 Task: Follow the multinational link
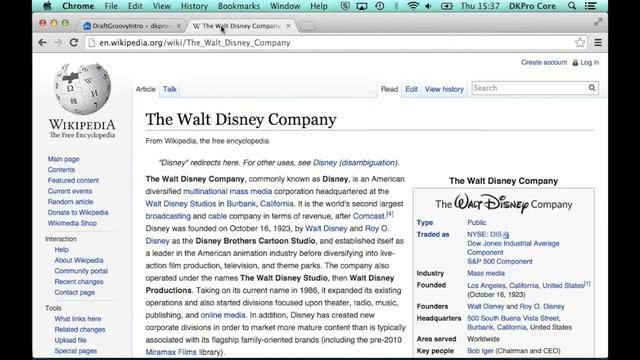pyautogui.click(x=205, y=191)
